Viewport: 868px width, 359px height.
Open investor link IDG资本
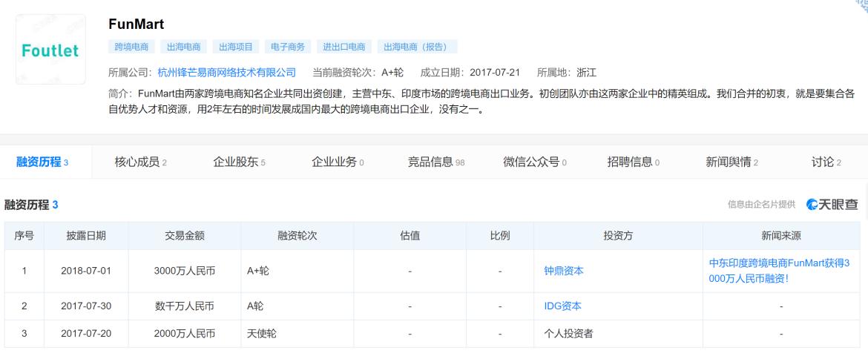pyautogui.click(x=562, y=306)
